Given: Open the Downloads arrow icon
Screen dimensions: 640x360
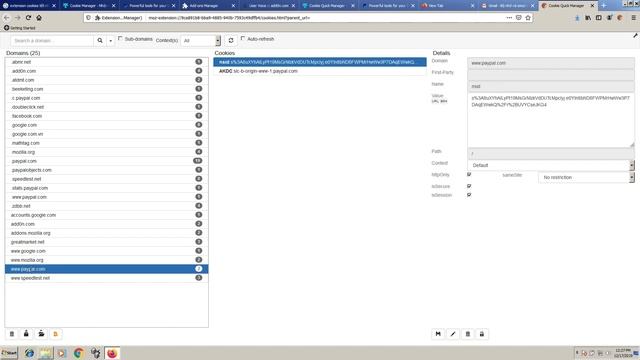Looking at the screenshot, I should coord(577,18).
